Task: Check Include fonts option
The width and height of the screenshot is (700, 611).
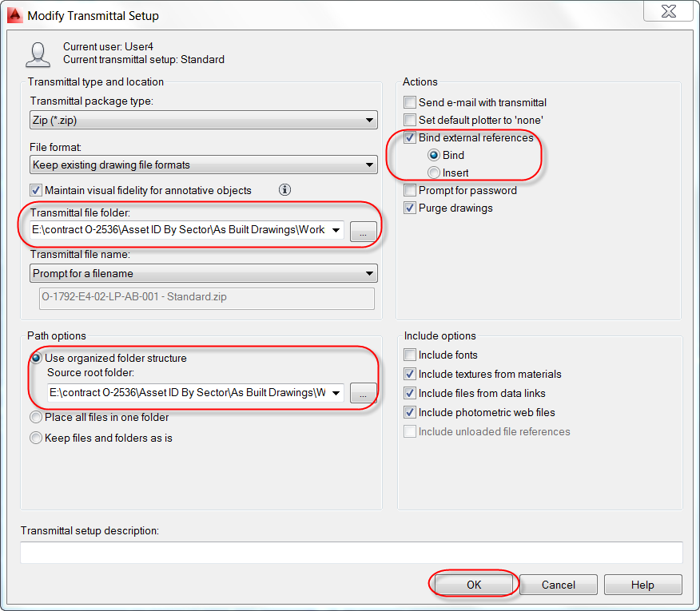Action: click(x=410, y=355)
